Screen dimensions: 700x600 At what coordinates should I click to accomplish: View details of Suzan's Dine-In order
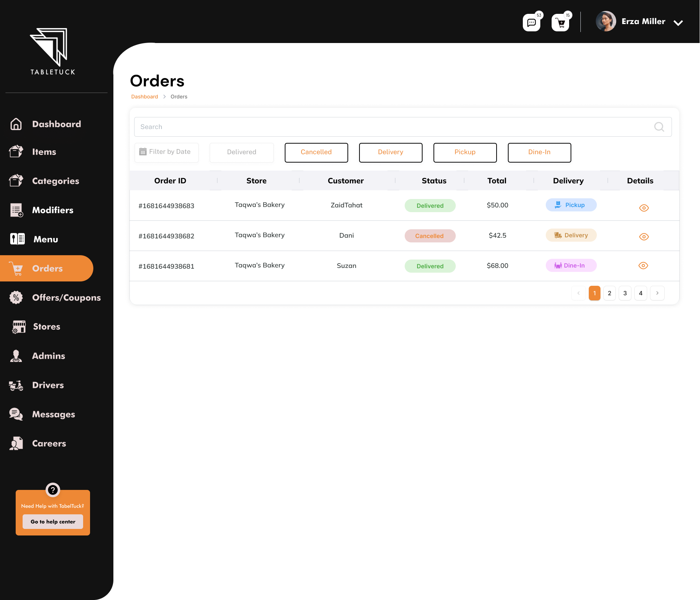click(643, 265)
